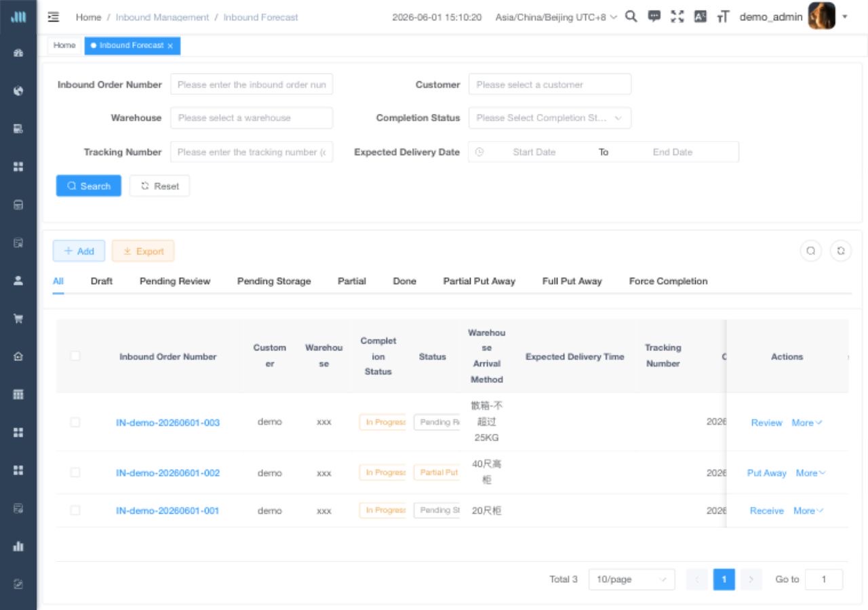868x610 pixels.
Task: Click Home in the breadcrumb
Action: pos(88,18)
